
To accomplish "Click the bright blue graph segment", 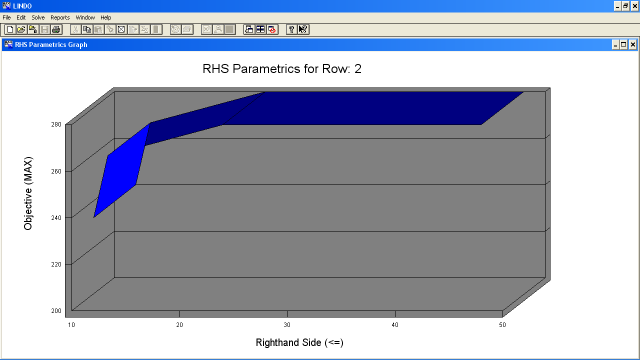I will coord(122,170).
